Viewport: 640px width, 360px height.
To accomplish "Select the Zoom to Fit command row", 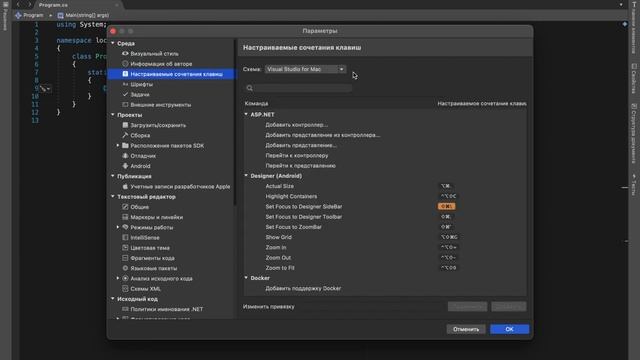I will click(385, 268).
